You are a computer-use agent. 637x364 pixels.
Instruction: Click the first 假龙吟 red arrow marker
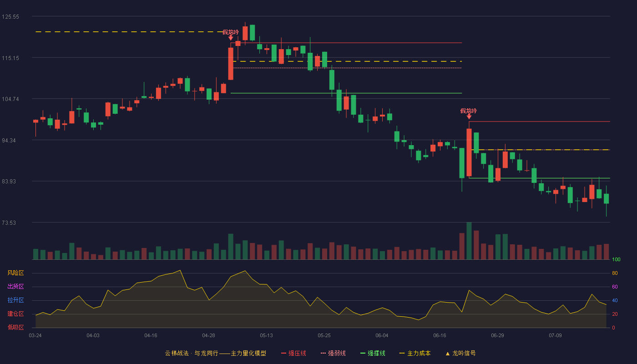click(x=231, y=38)
